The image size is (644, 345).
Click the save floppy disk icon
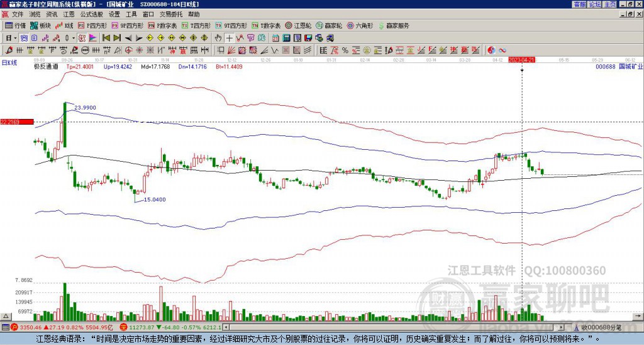(308, 38)
